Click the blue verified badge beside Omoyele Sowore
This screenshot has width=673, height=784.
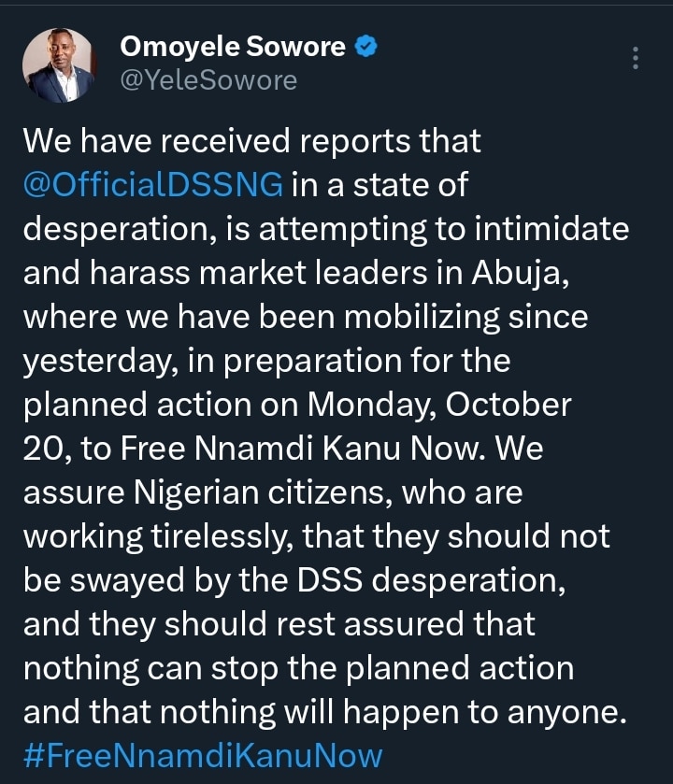pyautogui.click(x=366, y=48)
